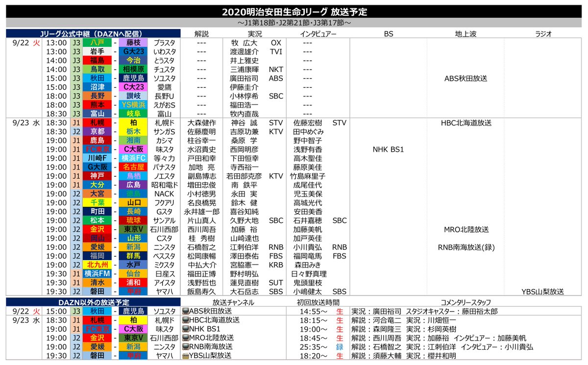Click the 藤枝 team cell
The width and height of the screenshot is (588, 365).
click(133, 43)
